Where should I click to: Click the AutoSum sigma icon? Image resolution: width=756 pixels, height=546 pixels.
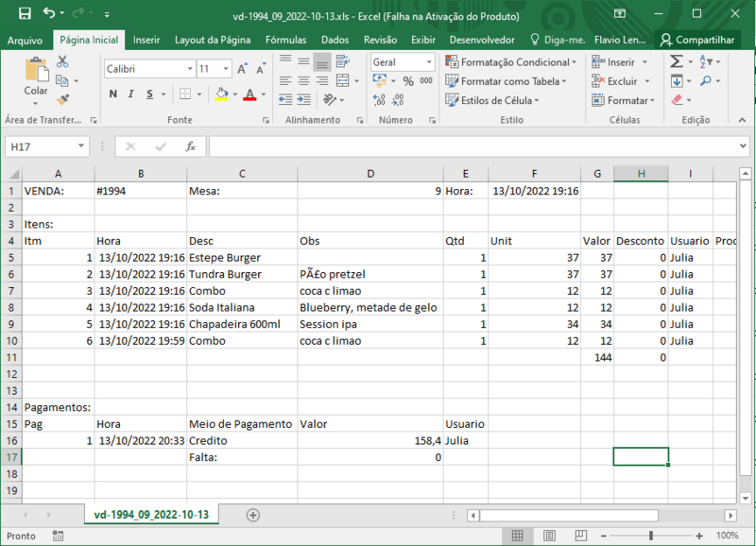coord(676,61)
